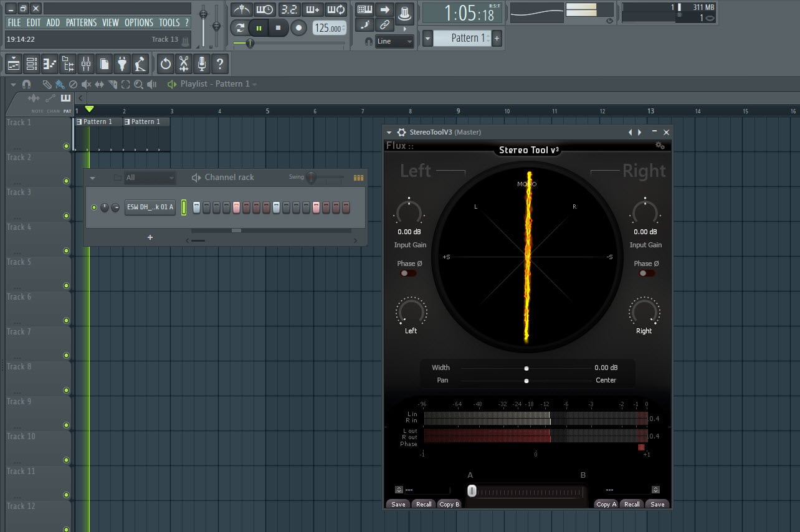Click the Width slider handle in StereoToolV3

coord(526,368)
